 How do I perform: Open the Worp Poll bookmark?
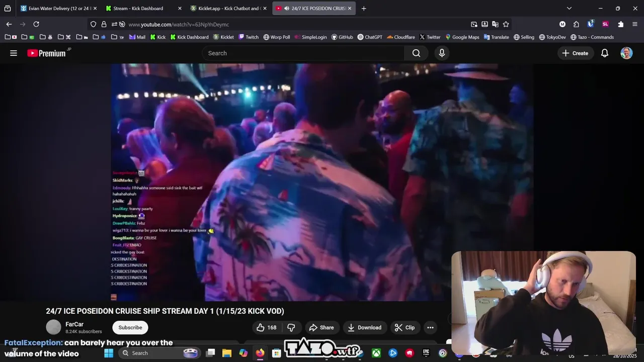point(277,37)
